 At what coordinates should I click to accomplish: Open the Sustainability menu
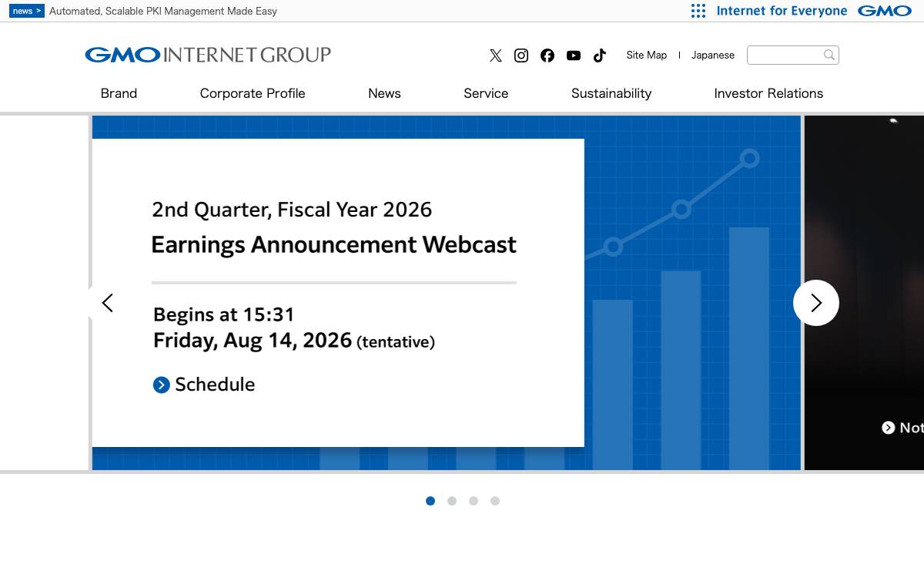pos(611,93)
